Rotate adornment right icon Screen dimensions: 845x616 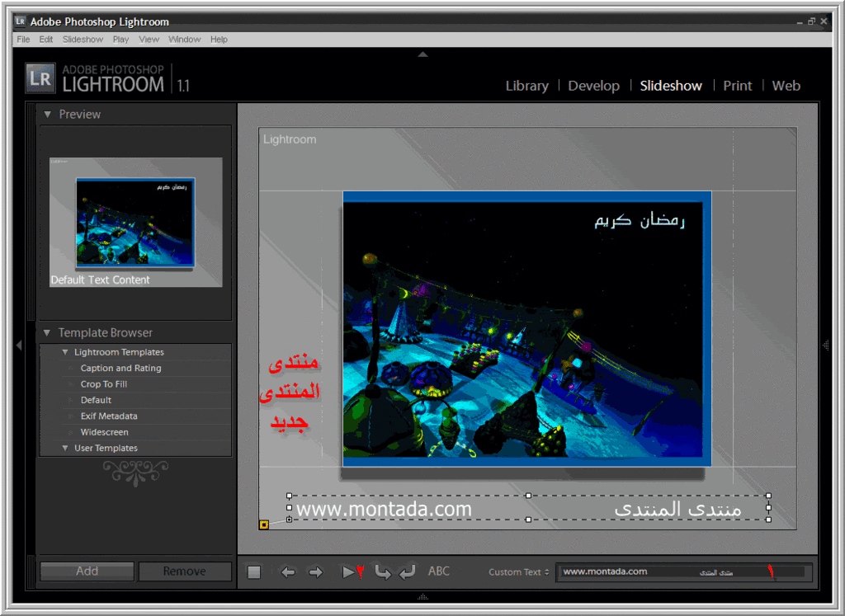pyautogui.click(x=408, y=571)
